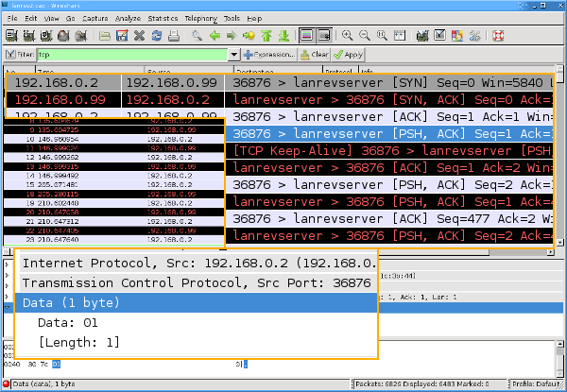Image resolution: width=567 pixels, height=392 pixels.
Task: Expand Ethernet details row ending 3a:44
Action: [8, 276]
